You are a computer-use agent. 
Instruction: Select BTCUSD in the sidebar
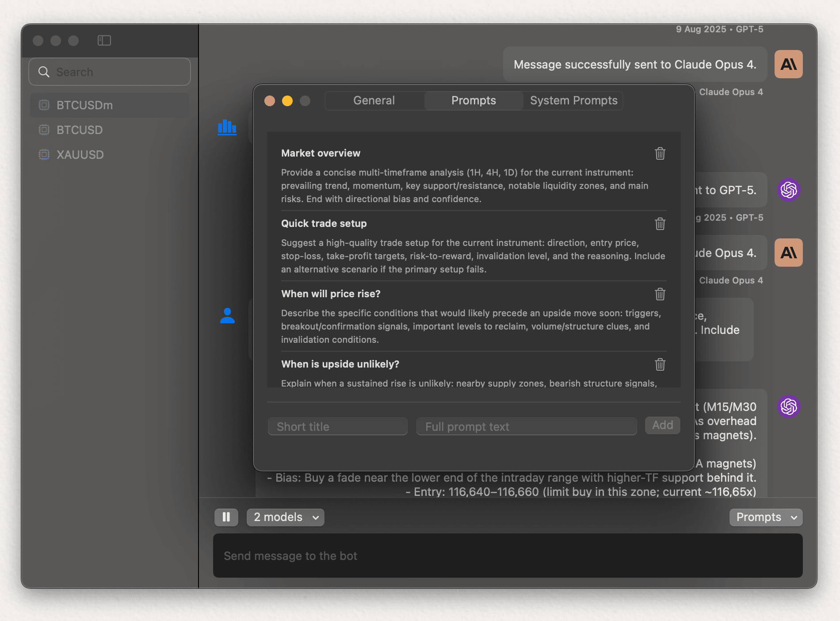[x=79, y=130]
